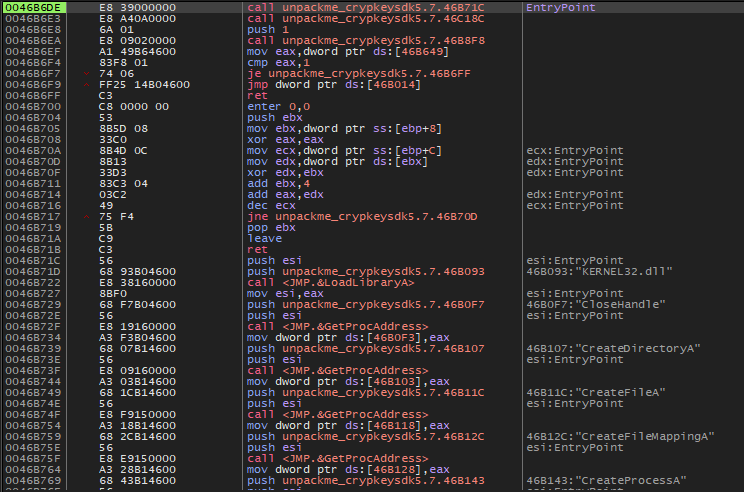Click the EntryPoint comment on the first row
The image size is (744, 492).
pyautogui.click(x=560, y=8)
